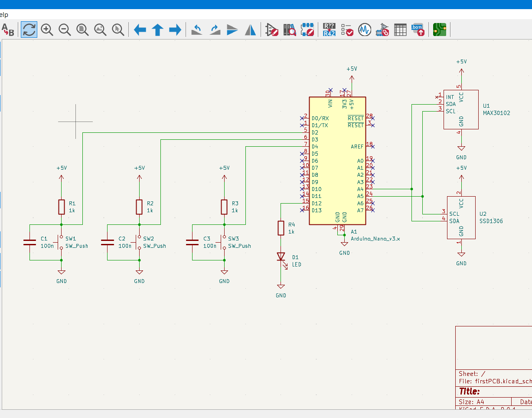Click the A4 pin label on Arduino

360,189
